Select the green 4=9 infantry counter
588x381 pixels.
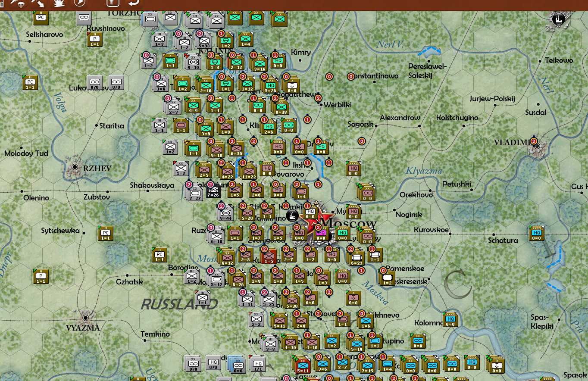[192, 105]
